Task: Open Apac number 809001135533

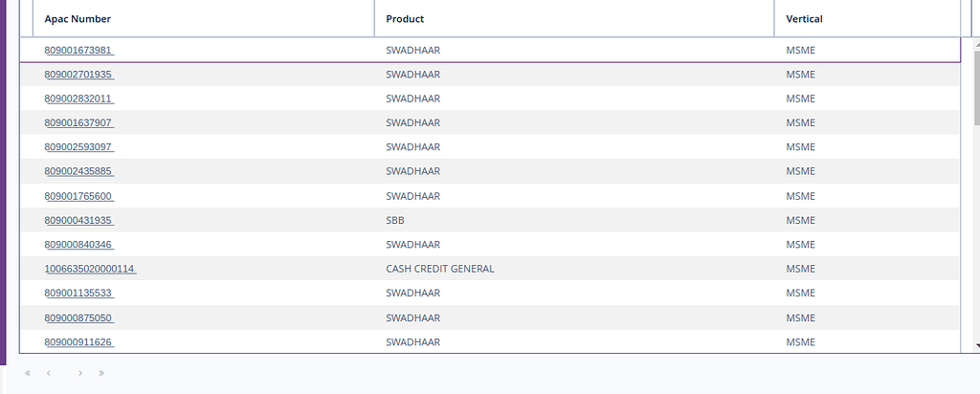Action: pyautogui.click(x=78, y=294)
